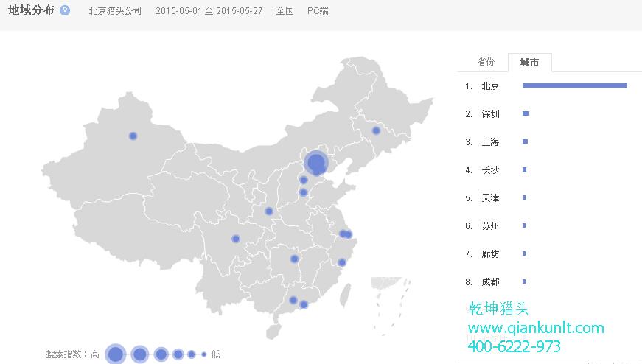This screenshot has width=642, height=364.
Task: Click the 全国 region filter label
Action: [285, 11]
